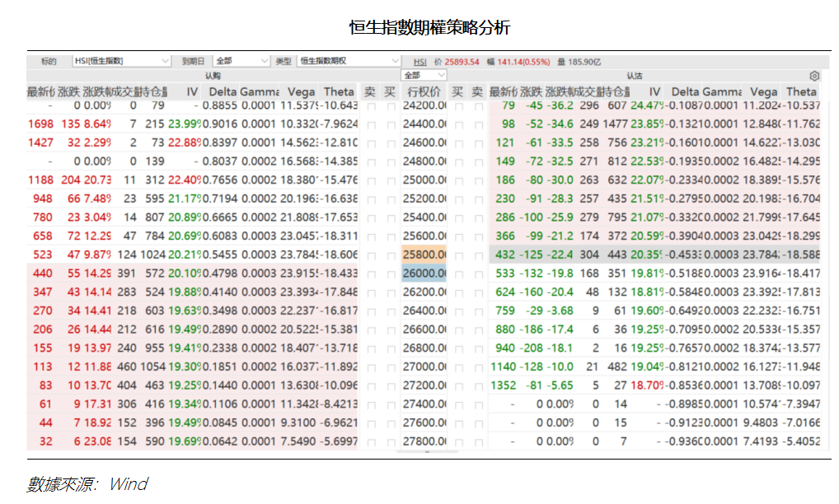Click call last price 1698
The image size is (839, 504).
(x=40, y=124)
